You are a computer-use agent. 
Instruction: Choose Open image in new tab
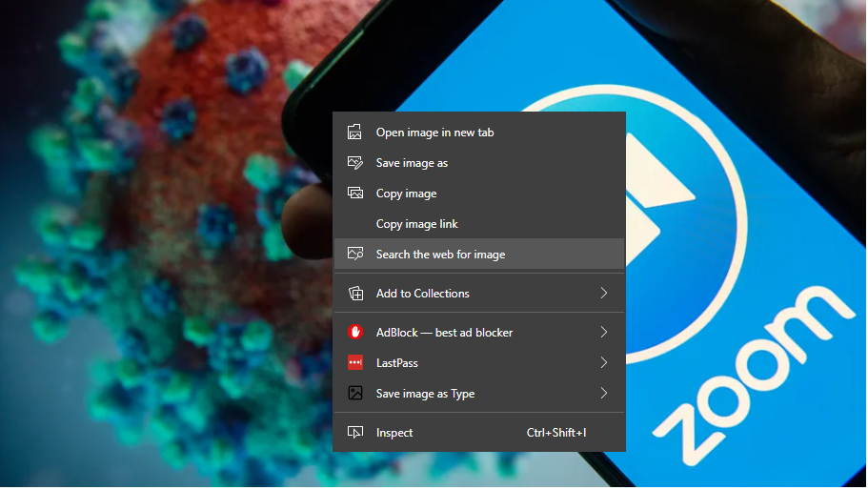(x=479, y=133)
